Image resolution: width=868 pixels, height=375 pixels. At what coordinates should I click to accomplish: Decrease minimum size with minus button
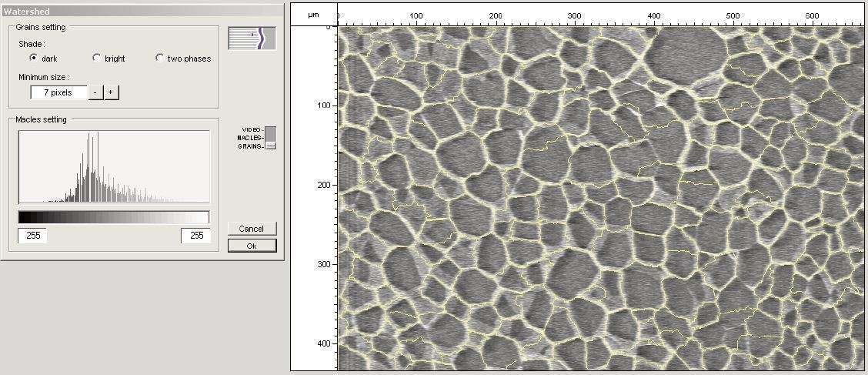tap(95, 92)
